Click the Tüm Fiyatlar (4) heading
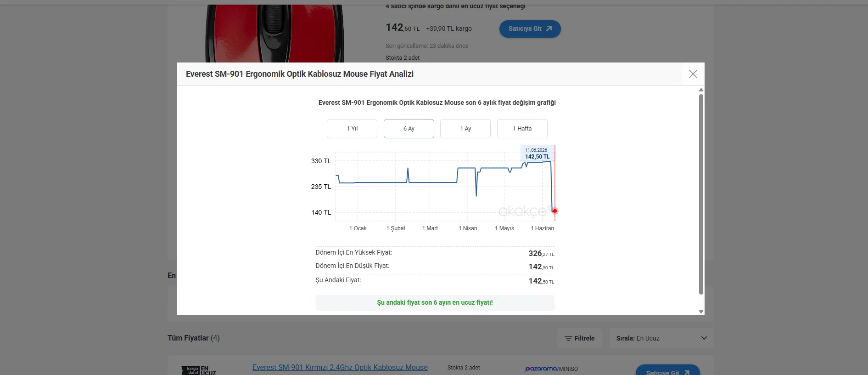 (194, 338)
